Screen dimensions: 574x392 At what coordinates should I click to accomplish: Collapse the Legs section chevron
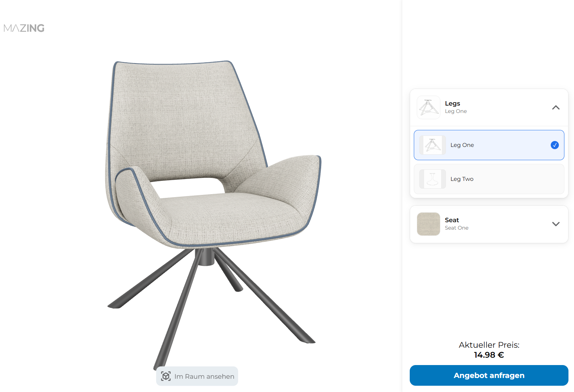(x=556, y=107)
